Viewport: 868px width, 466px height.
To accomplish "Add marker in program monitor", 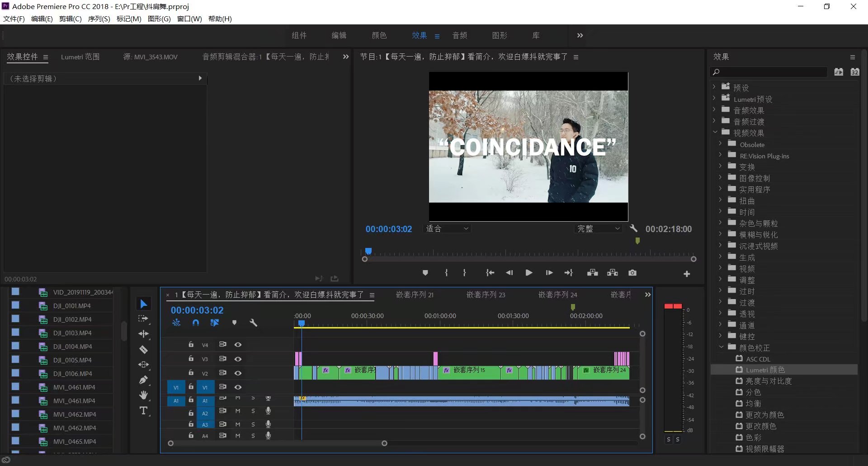I will tap(425, 273).
